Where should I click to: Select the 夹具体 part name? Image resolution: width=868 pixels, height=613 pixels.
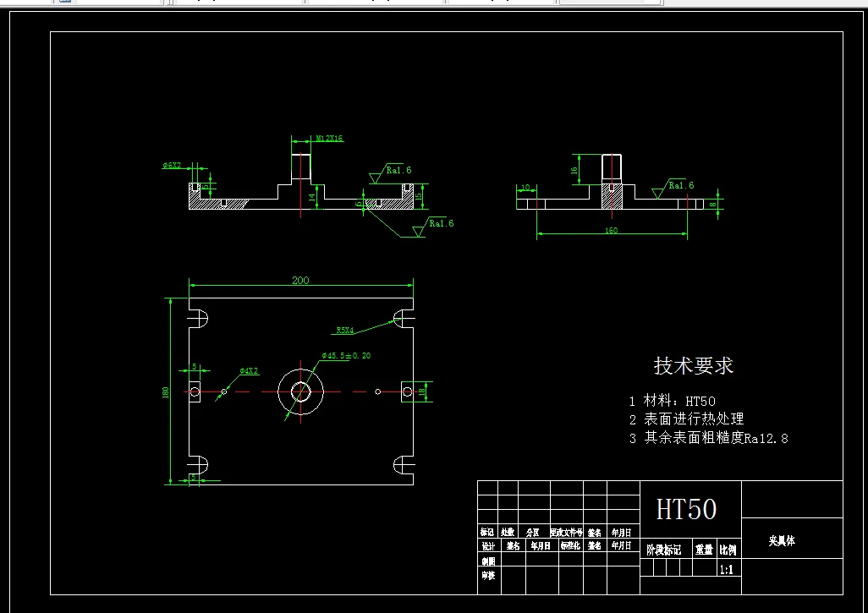782,540
